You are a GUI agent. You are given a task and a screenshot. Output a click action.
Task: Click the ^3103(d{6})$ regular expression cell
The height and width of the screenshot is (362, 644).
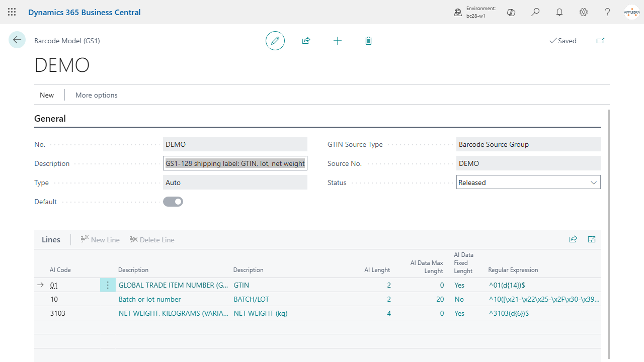[509, 313]
